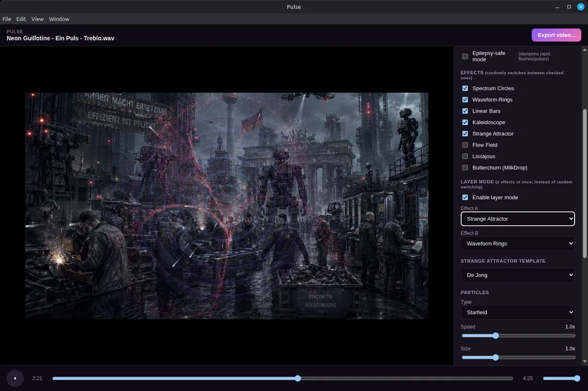Open the Edit menu

pos(21,19)
